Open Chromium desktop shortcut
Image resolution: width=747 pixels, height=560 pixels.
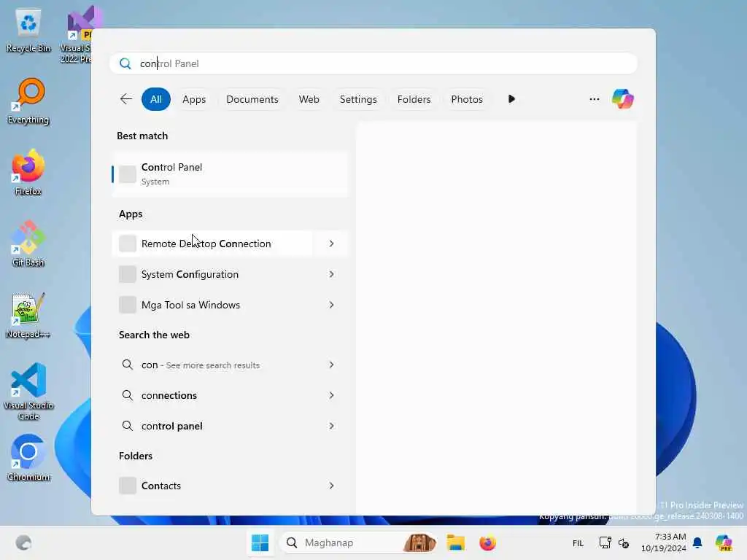(28, 458)
